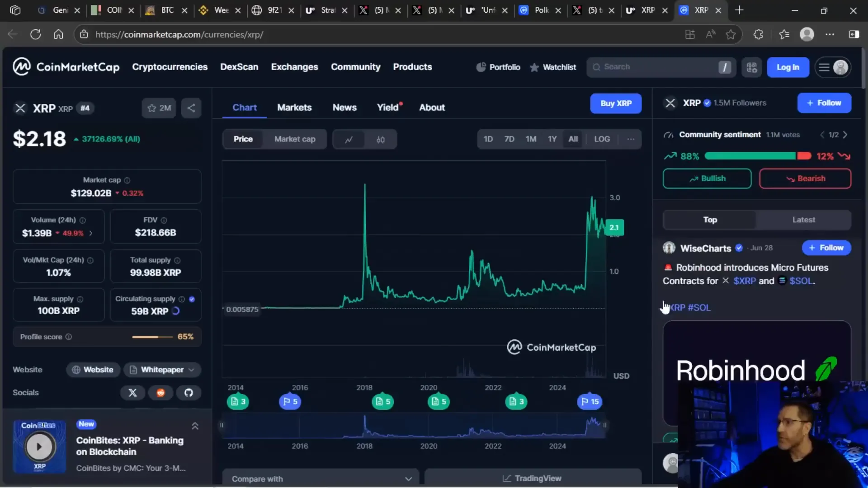
Task: Open XRP Reddit social link
Action: 160,393
